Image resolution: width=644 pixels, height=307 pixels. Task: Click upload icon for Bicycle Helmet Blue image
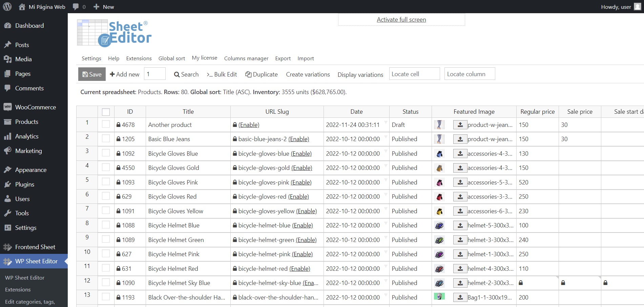coord(460,225)
